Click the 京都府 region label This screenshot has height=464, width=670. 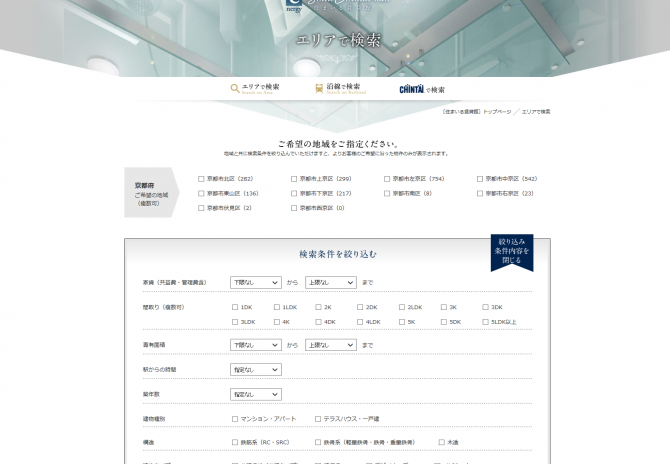(144, 185)
